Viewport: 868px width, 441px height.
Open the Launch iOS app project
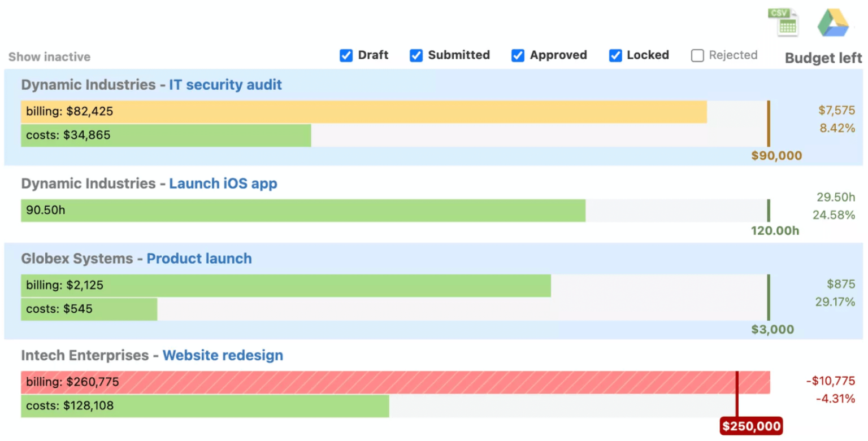click(x=223, y=184)
